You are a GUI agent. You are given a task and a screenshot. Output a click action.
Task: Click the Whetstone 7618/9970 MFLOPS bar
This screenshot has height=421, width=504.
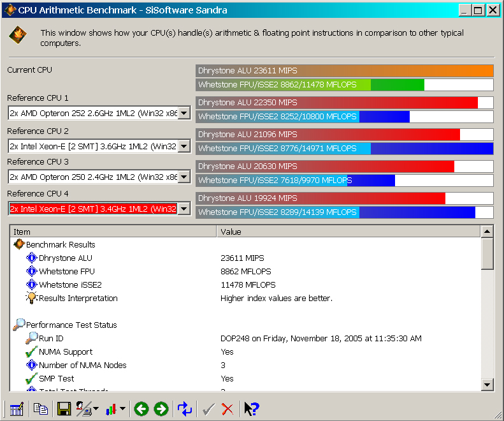click(345, 181)
